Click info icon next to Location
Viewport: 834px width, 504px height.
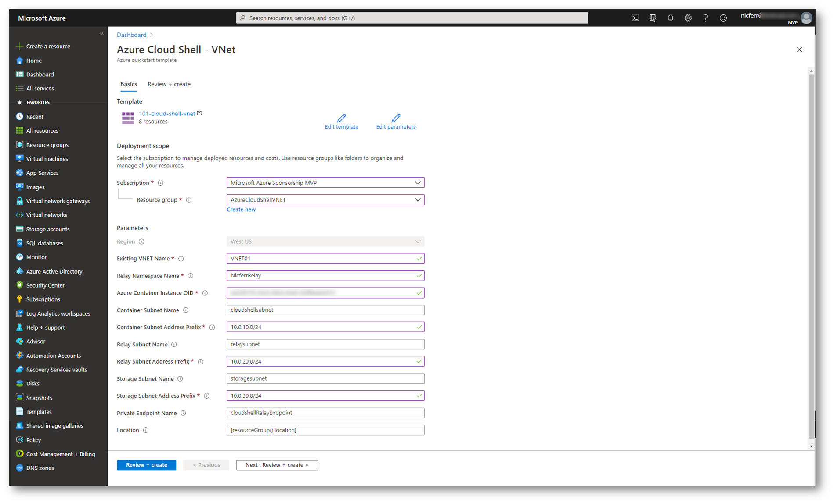point(145,431)
